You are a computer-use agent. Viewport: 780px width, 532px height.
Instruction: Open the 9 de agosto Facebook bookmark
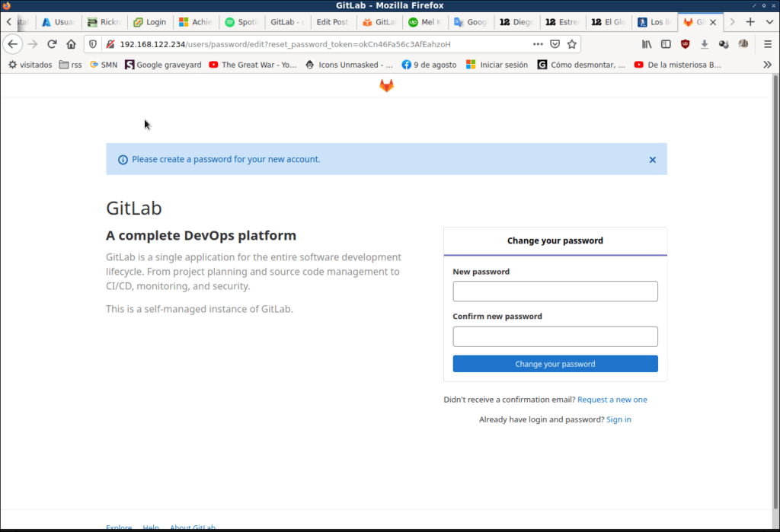pos(429,65)
